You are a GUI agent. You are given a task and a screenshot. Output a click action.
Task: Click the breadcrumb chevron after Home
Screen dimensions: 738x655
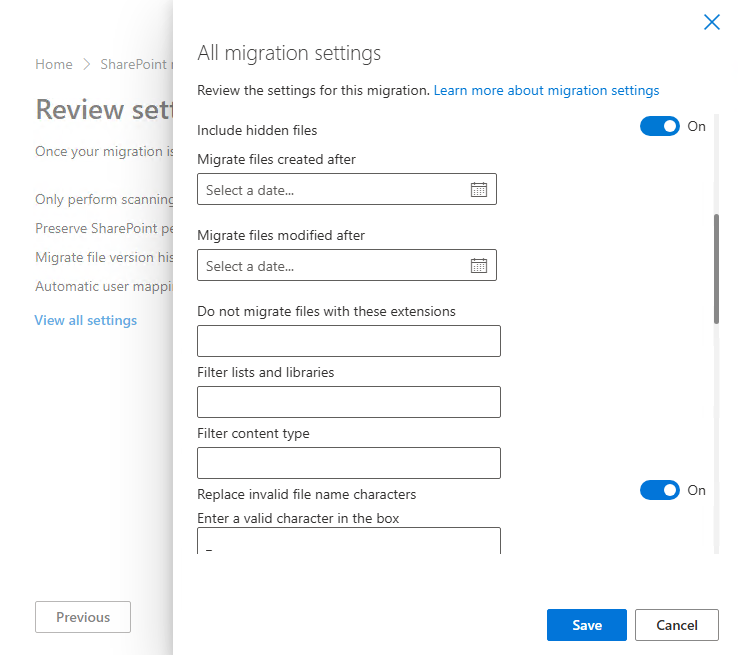(x=86, y=65)
